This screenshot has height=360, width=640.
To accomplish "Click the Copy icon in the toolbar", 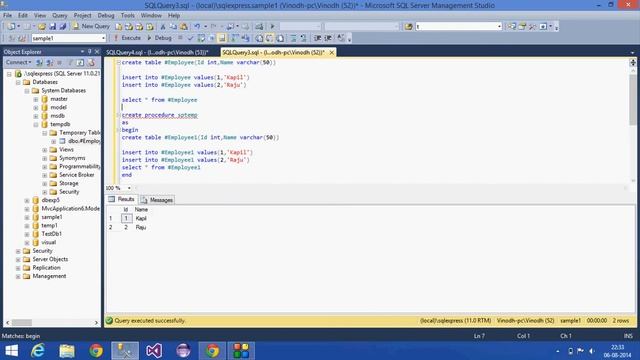I will tap(173, 26).
